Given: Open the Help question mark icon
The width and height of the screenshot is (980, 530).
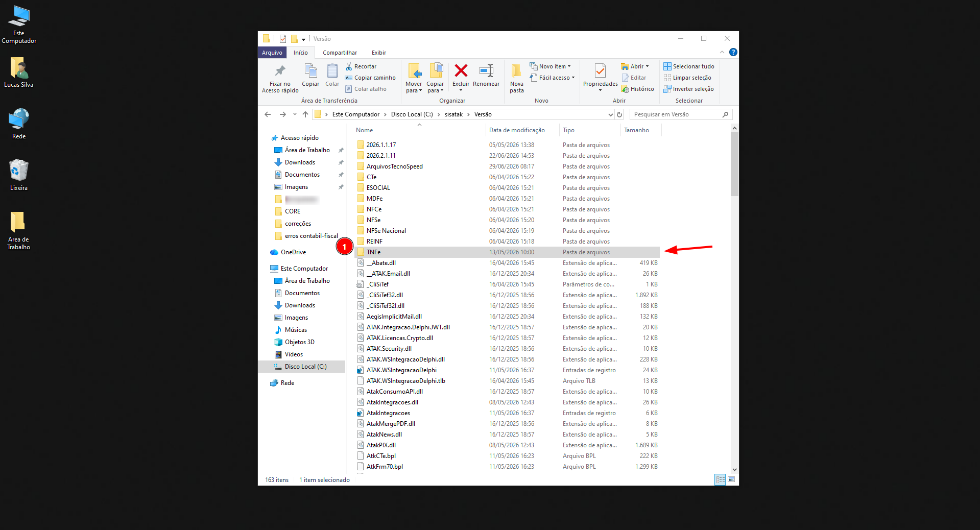Looking at the screenshot, I should pyautogui.click(x=733, y=52).
